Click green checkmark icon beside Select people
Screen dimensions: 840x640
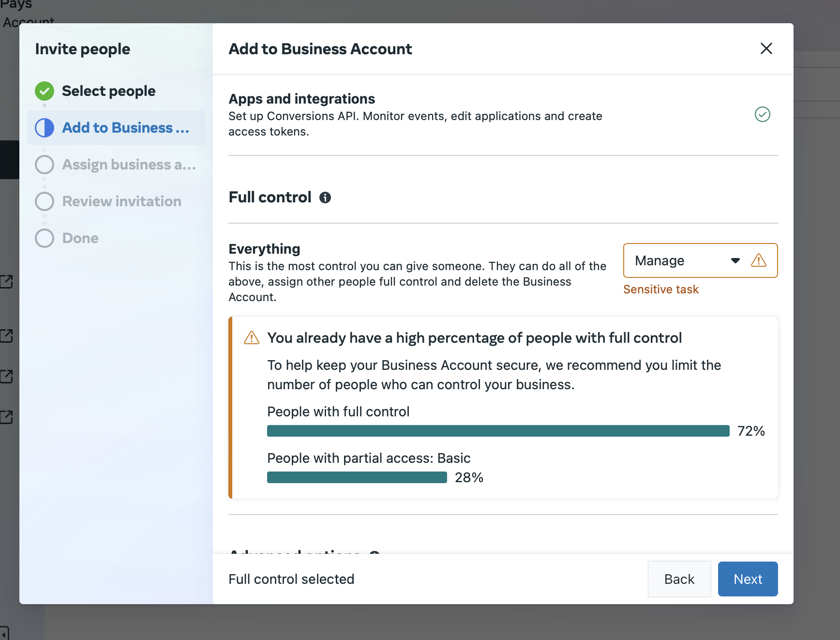[x=45, y=91]
